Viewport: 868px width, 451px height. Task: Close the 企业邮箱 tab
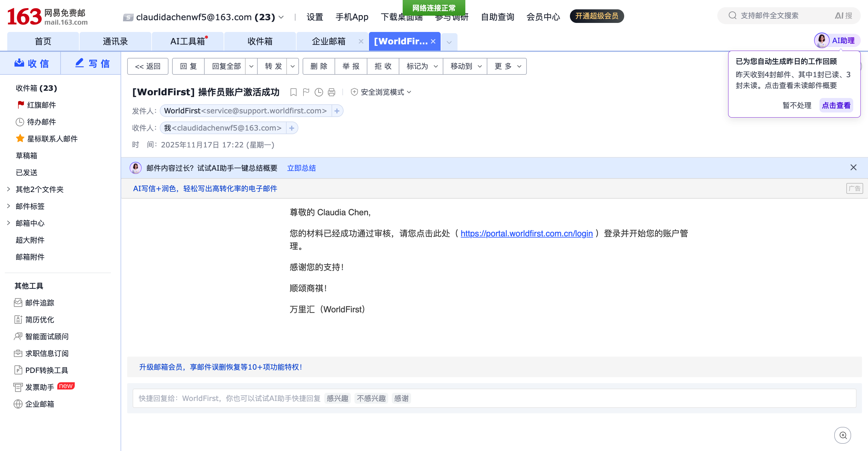(x=361, y=41)
